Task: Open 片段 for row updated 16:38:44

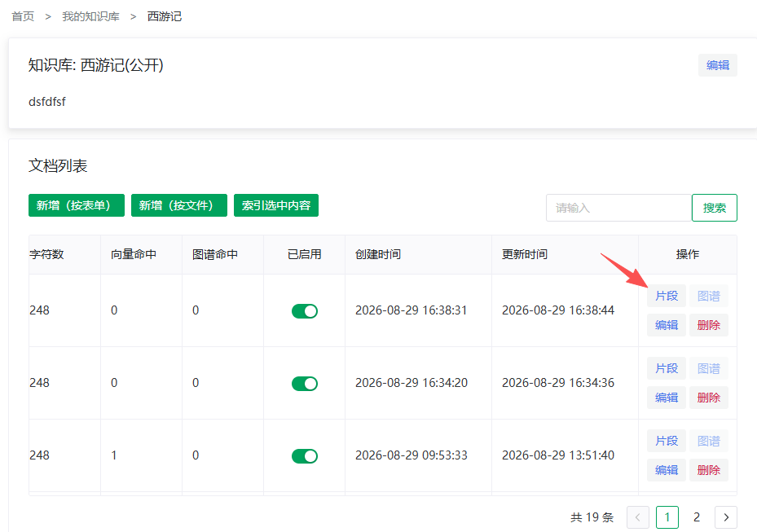Action: (667, 296)
